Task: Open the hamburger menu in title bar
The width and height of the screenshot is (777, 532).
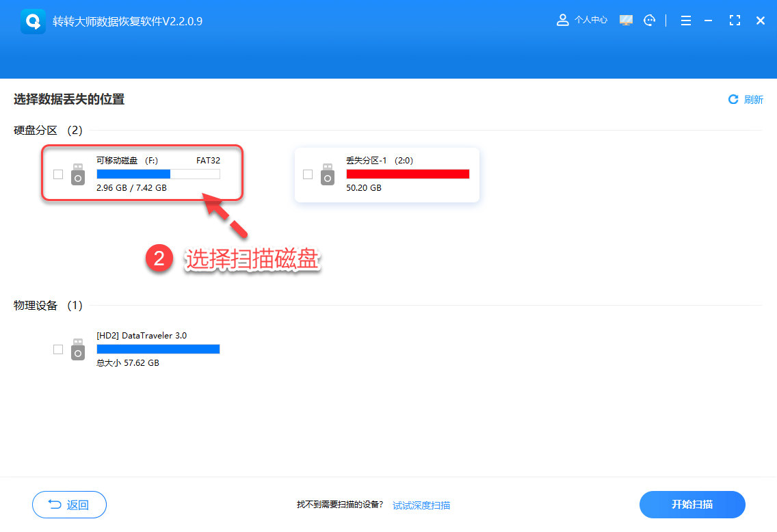Action: click(x=685, y=20)
